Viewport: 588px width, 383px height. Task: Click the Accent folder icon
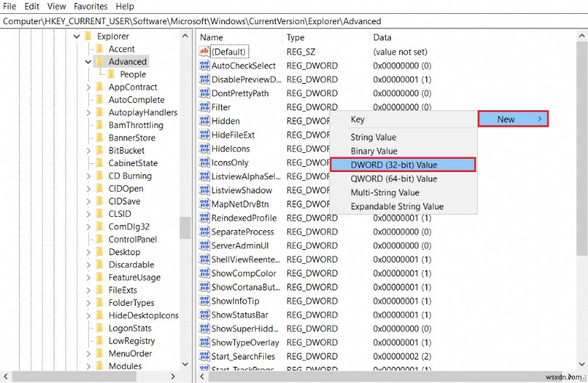click(x=100, y=49)
